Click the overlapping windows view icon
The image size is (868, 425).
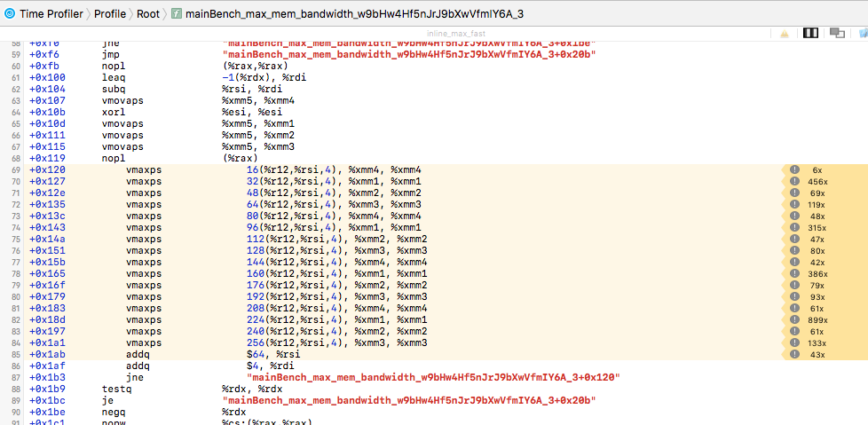[837, 33]
